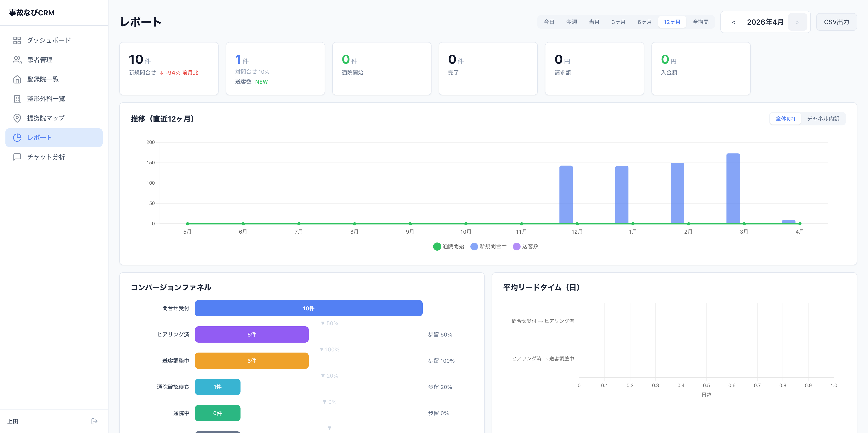Image resolution: width=868 pixels, height=433 pixels.
Task: Open the 2026年4月 month selector
Action: coord(765,22)
